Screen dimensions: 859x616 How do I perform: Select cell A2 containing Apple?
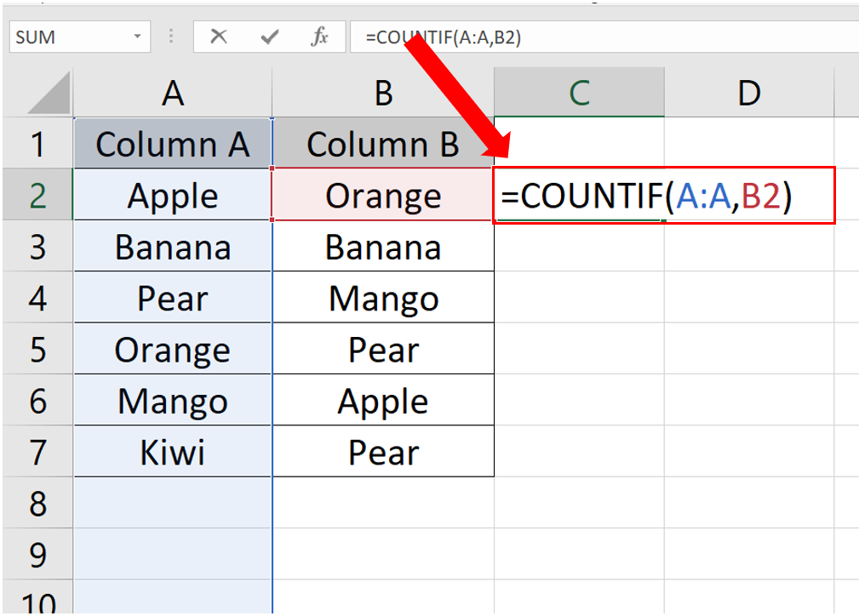[x=172, y=196]
